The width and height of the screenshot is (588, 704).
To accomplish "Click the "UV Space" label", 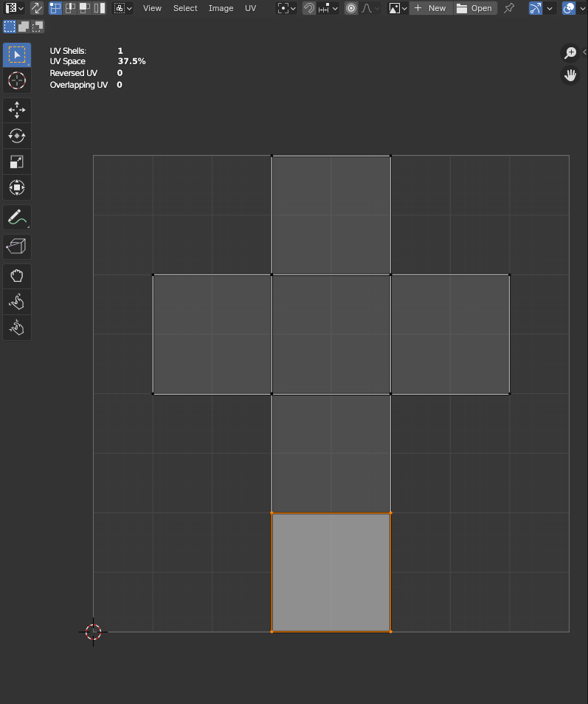I will point(67,61).
